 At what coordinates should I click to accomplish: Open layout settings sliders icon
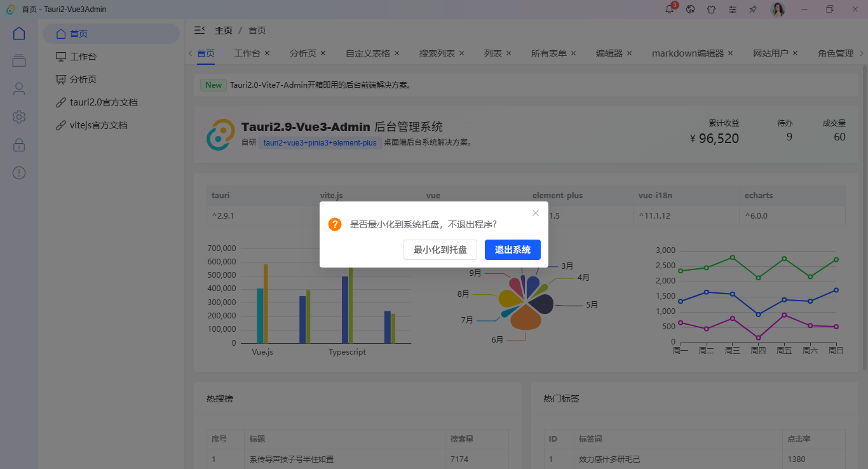732,10
